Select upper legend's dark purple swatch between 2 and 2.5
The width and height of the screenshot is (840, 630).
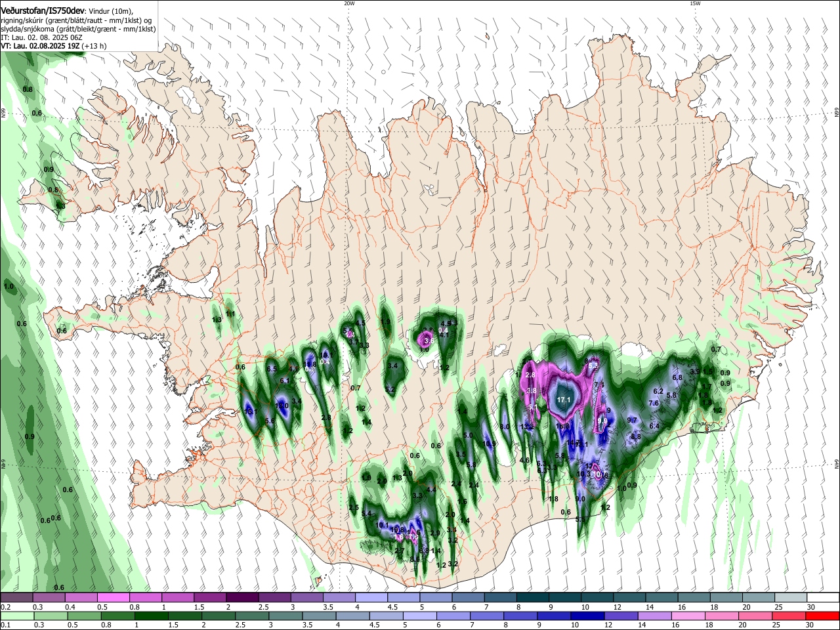(x=242, y=597)
